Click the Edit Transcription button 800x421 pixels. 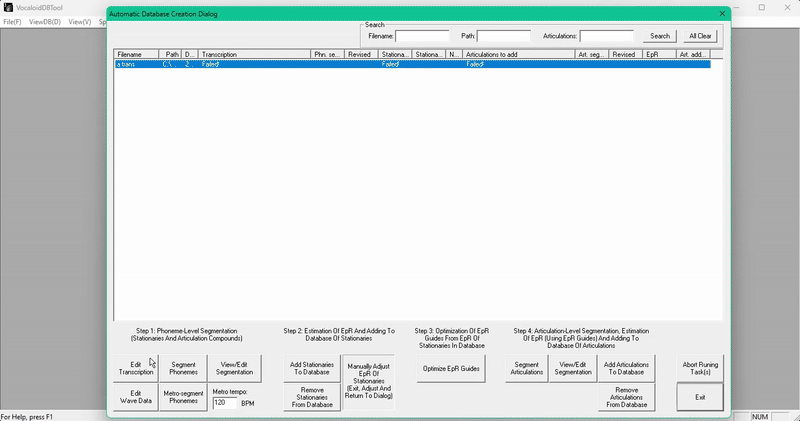pyautogui.click(x=136, y=368)
